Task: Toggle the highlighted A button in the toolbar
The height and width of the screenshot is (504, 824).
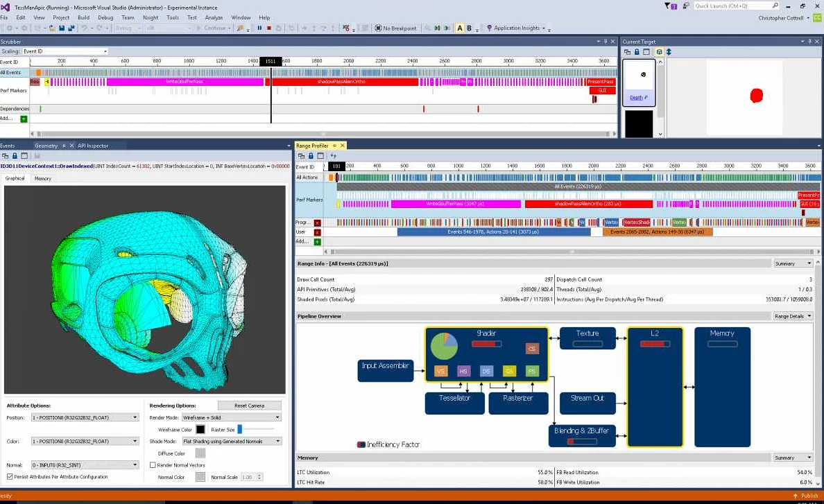Action: pyautogui.click(x=459, y=28)
